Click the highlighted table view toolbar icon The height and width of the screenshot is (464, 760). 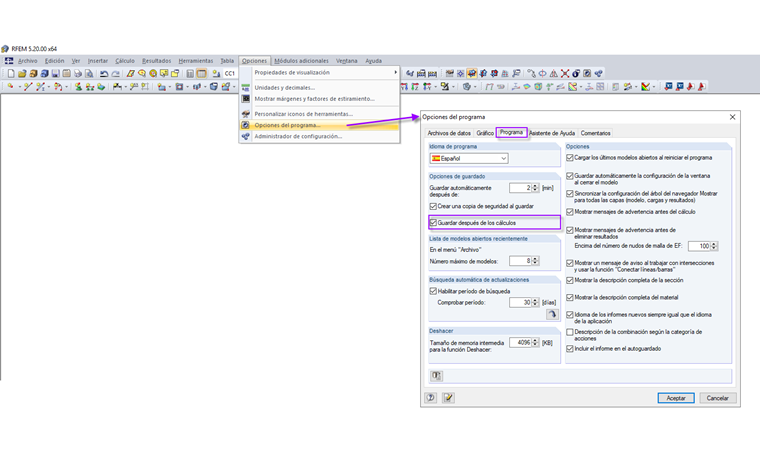pos(201,74)
